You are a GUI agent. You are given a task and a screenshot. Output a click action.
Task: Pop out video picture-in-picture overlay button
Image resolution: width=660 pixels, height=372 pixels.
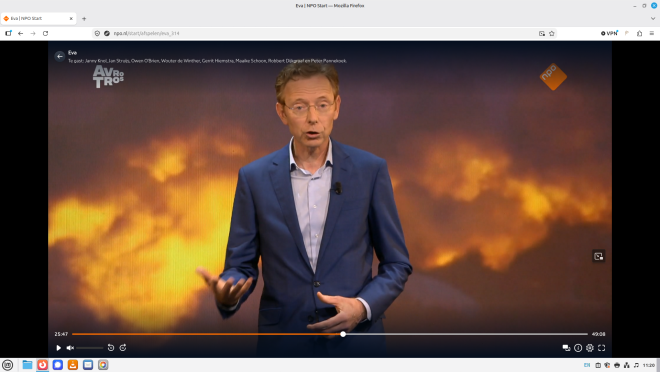pyautogui.click(x=599, y=256)
